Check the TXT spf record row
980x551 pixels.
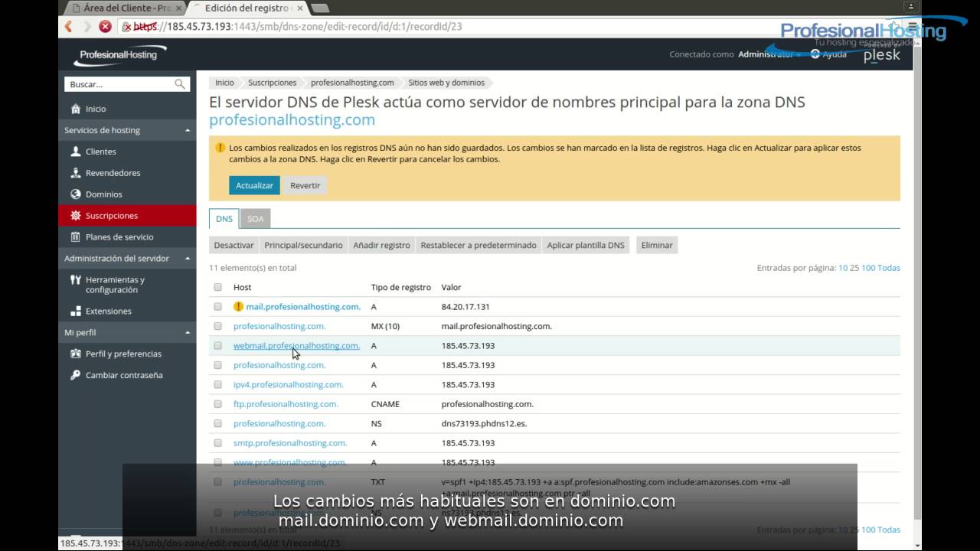(x=217, y=482)
